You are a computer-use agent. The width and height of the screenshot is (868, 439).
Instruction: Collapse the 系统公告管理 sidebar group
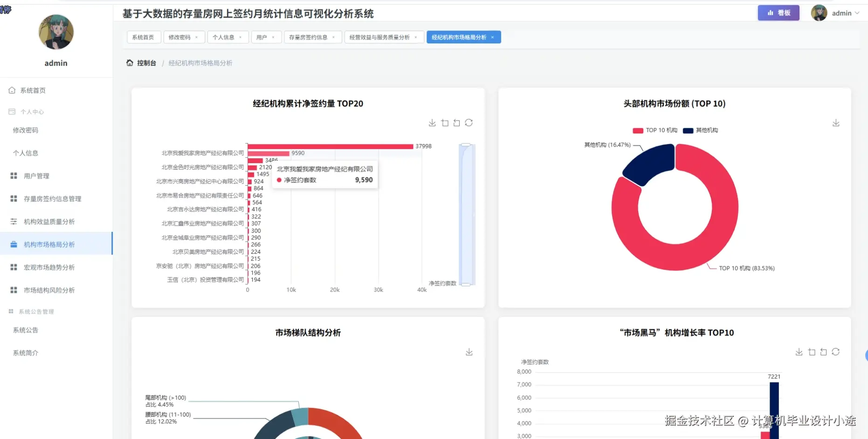31,312
